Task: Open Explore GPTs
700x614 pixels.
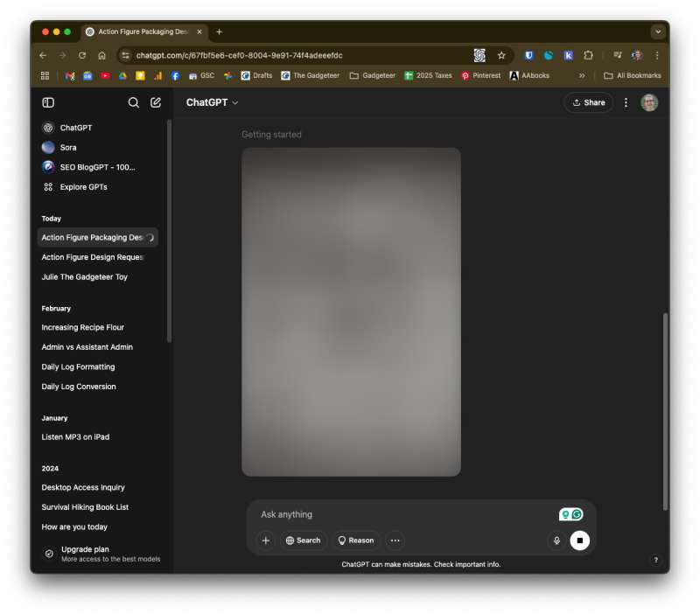Action: pos(74,187)
